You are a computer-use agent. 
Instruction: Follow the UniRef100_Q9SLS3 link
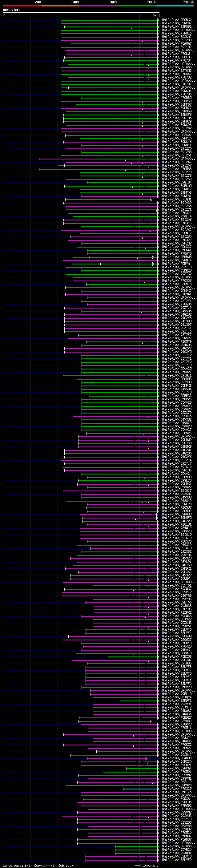coord(177,481)
